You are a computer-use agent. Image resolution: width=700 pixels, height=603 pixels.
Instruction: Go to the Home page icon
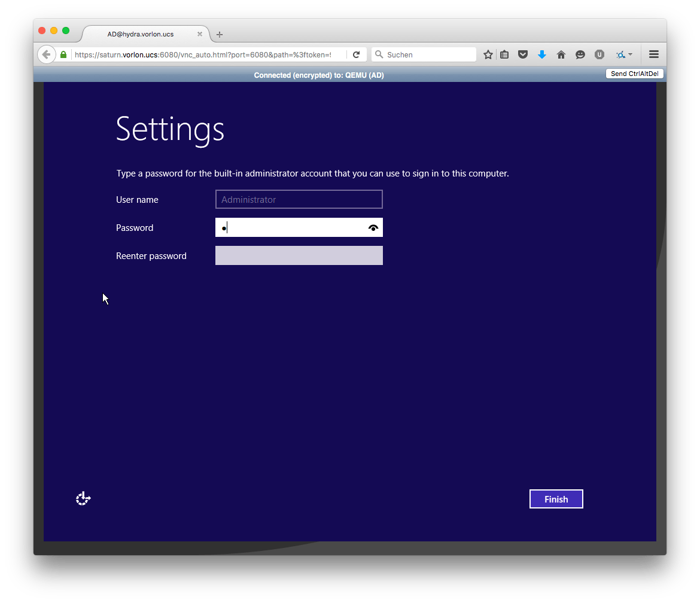click(x=561, y=54)
